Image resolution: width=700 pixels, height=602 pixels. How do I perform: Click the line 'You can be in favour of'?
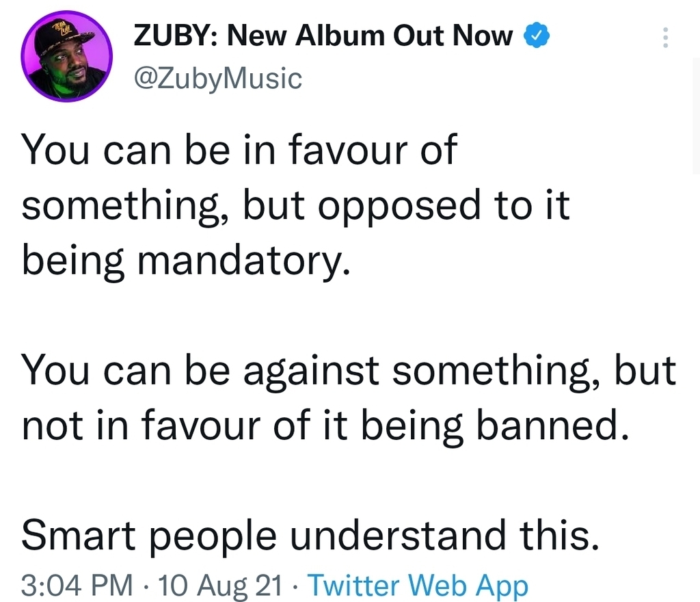click(239, 149)
